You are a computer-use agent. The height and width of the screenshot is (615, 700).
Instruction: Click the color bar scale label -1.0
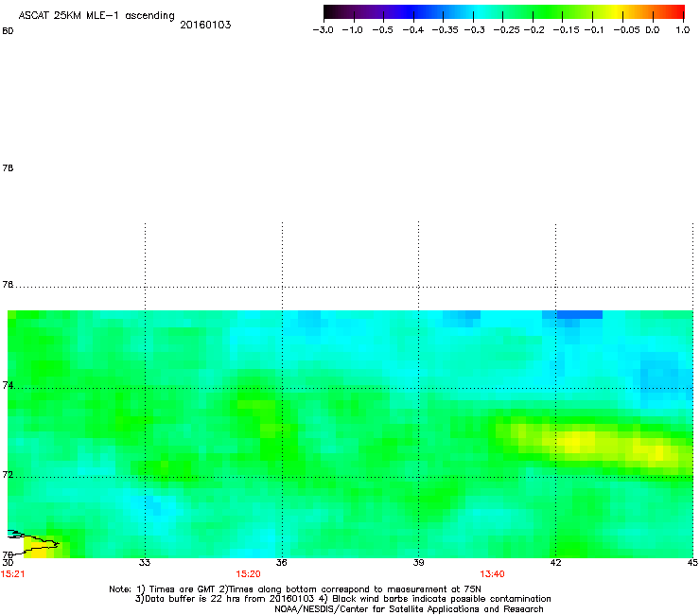click(353, 30)
